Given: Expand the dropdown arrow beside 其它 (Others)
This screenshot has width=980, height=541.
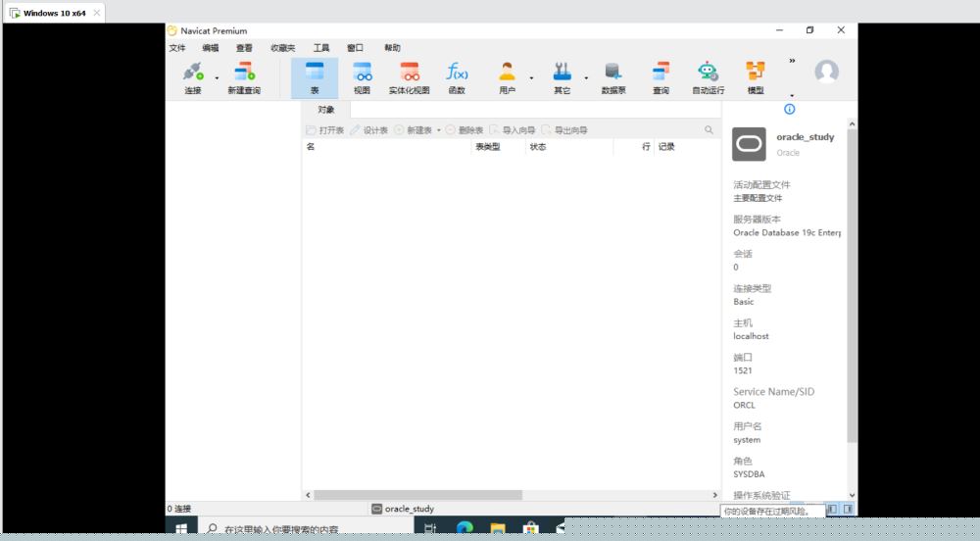Looking at the screenshot, I should [586, 77].
